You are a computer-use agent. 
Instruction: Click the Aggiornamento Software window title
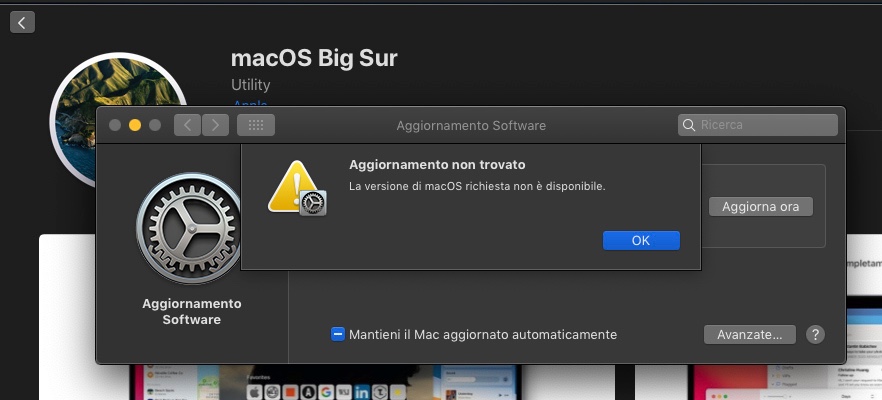pyautogui.click(x=471, y=125)
